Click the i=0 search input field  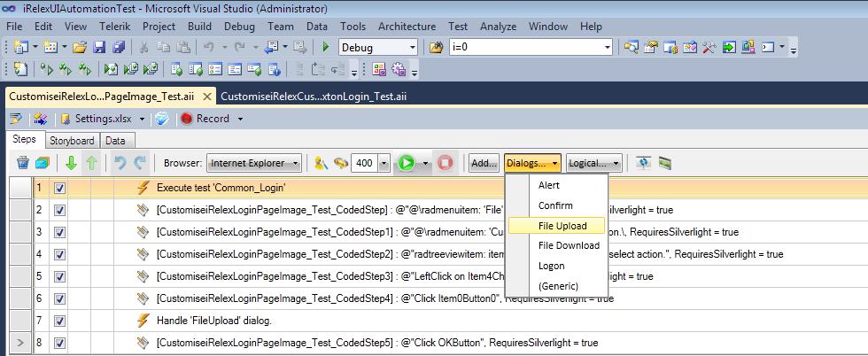(x=531, y=47)
